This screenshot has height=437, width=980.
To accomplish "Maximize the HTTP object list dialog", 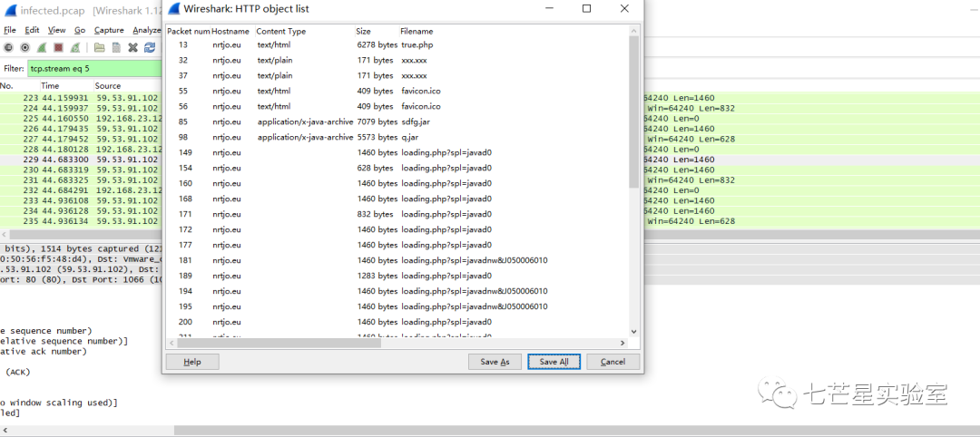I will pos(586,9).
